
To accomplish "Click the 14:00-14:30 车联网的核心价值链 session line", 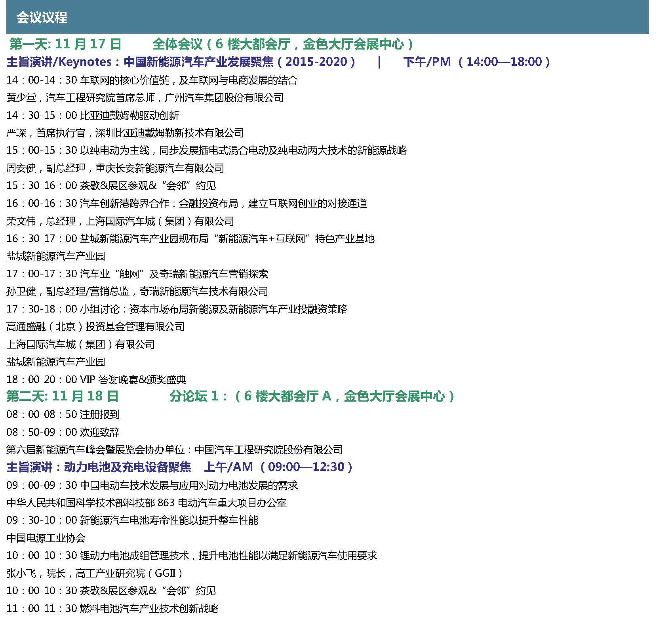I will (x=152, y=80).
